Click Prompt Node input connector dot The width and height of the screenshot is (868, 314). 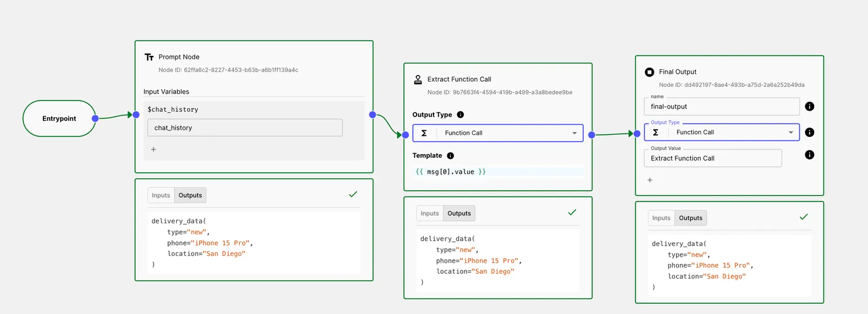click(136, 115)
